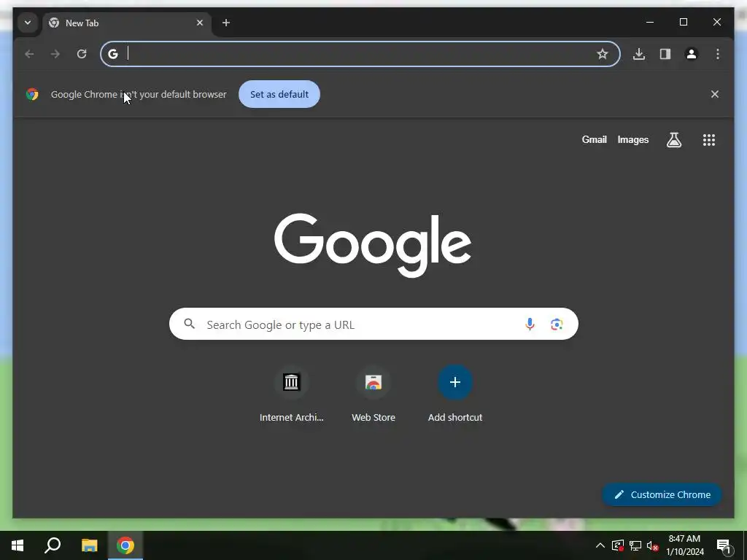Click the tray icon with red dot
This screenshot has width=747, height=560.
(x=618, y=545)
